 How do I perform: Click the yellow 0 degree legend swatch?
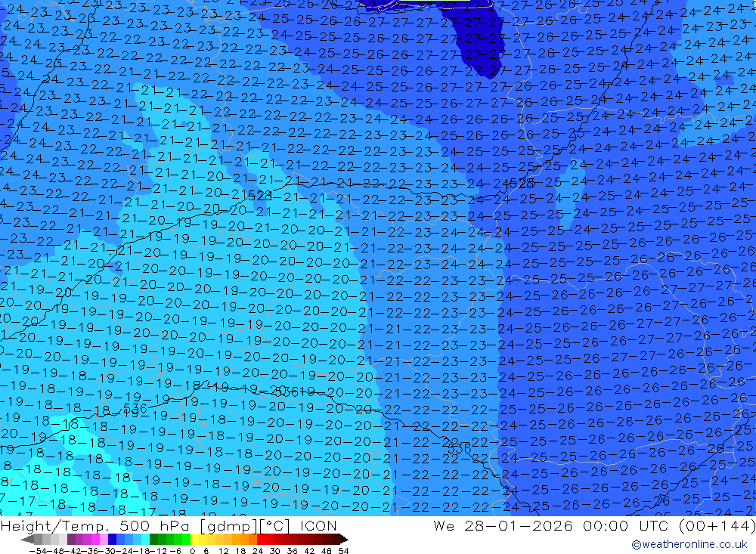[x=194, y=540]
